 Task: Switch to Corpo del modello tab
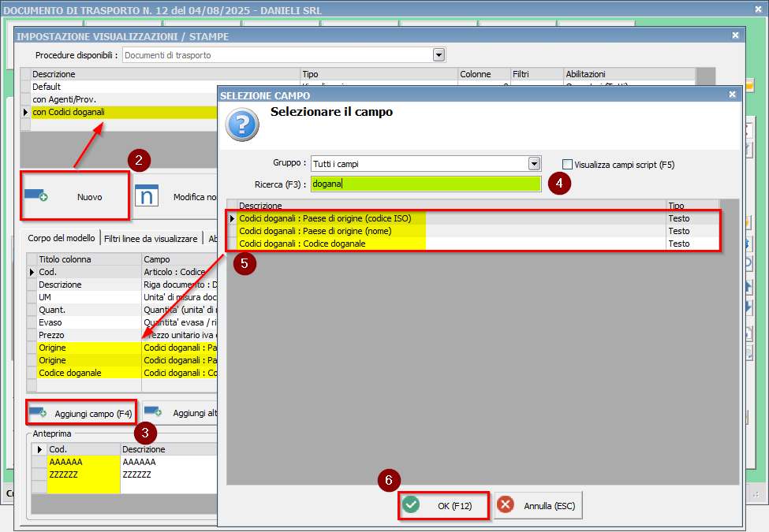(62, 238)
